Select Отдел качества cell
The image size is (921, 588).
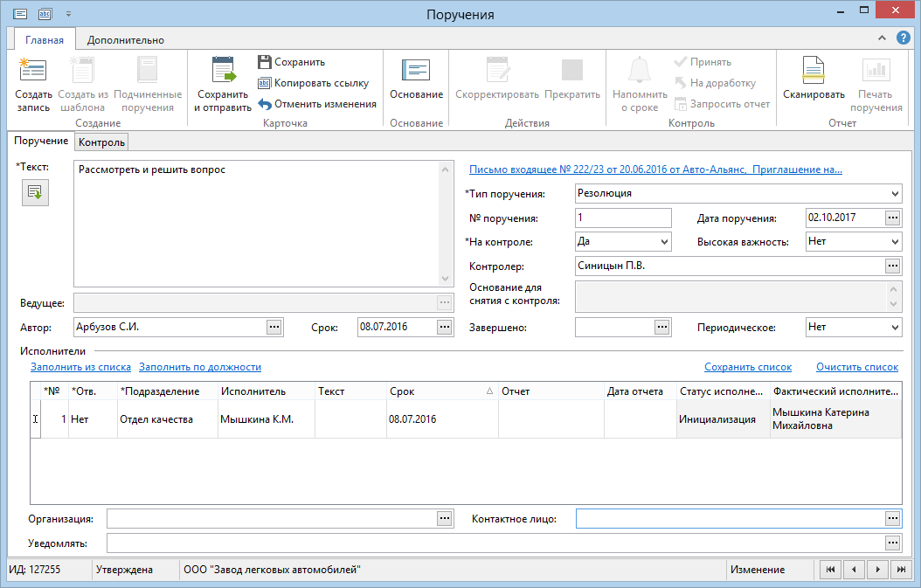click(x=168, y=419)
